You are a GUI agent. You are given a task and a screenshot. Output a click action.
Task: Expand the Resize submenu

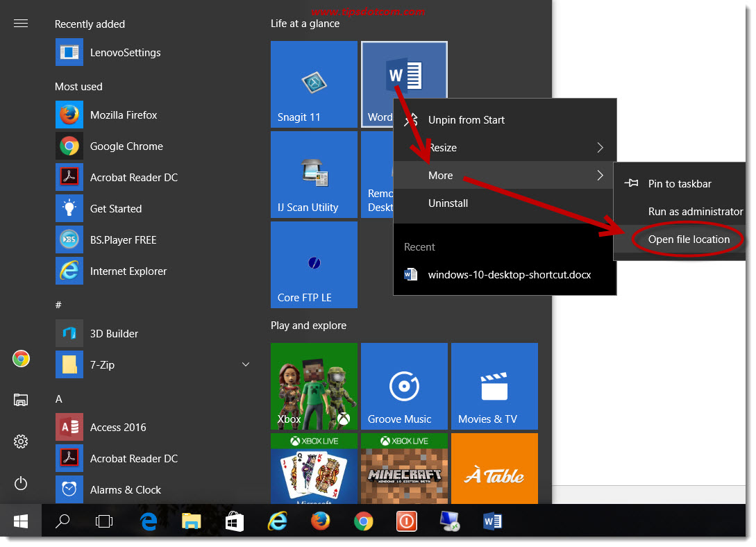pyautogui.click(x=505, y=147)
